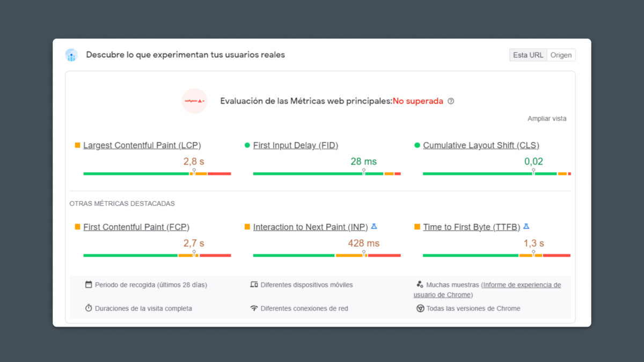The width and height of the screenshot is (644, 362).
Task: Click the heartbeat assessment icon
Action: click(x=194, y=101)
